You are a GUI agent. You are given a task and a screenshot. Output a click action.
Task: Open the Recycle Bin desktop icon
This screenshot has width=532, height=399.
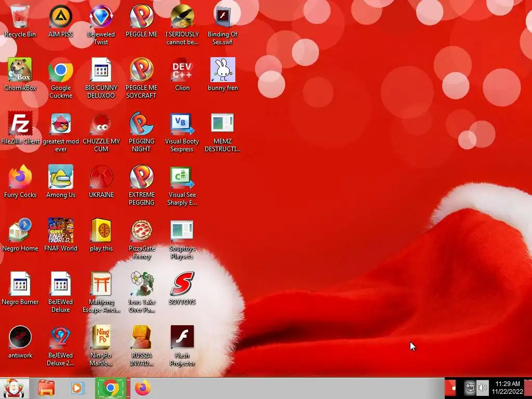tap(20, 21)
